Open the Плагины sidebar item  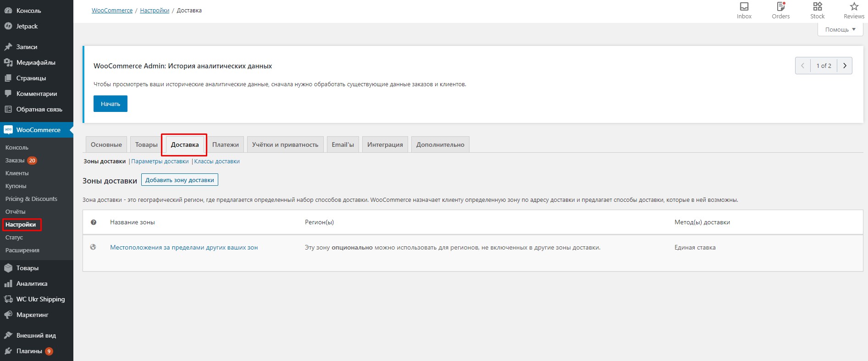click(x=29, y=351)
